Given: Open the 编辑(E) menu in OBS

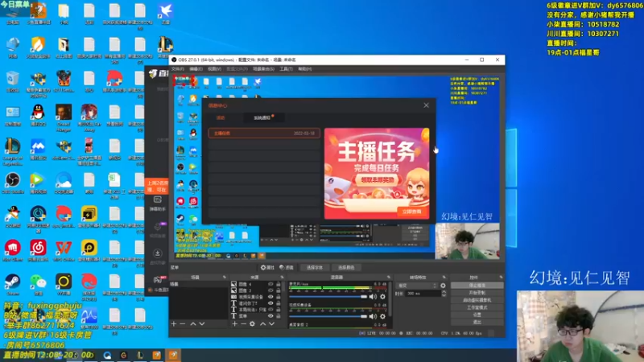Looking at the screenshot, I should tap(196, 69).
